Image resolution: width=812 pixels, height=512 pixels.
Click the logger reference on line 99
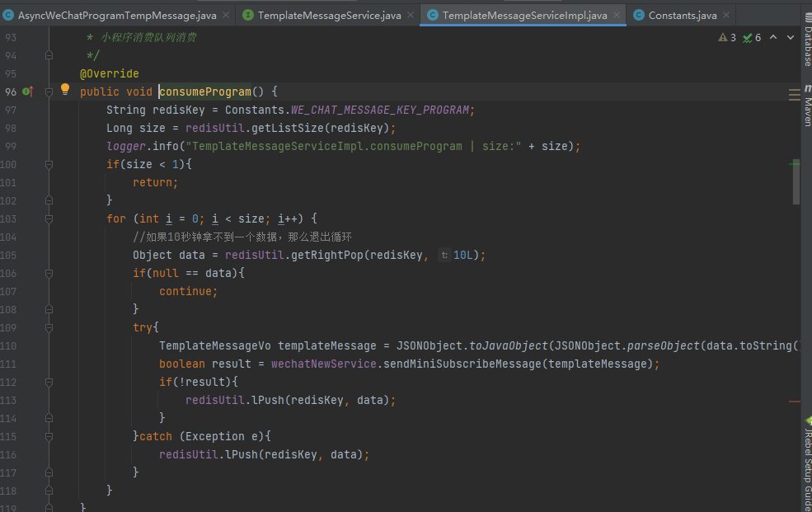tap(126, 147)
